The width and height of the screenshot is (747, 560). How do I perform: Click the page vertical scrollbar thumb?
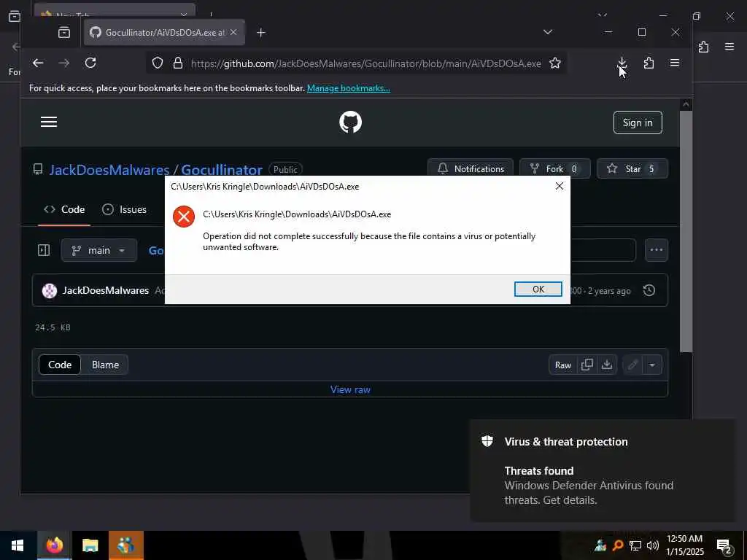click(686, 231)
